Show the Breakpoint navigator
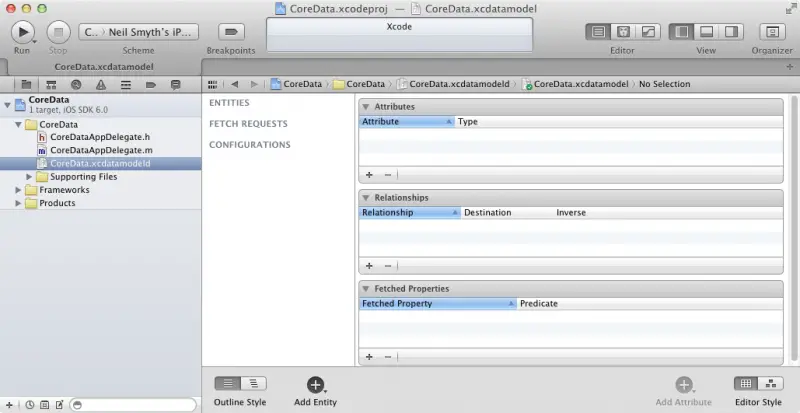Viewport: 800px width, 413px height. click(151, 85)
